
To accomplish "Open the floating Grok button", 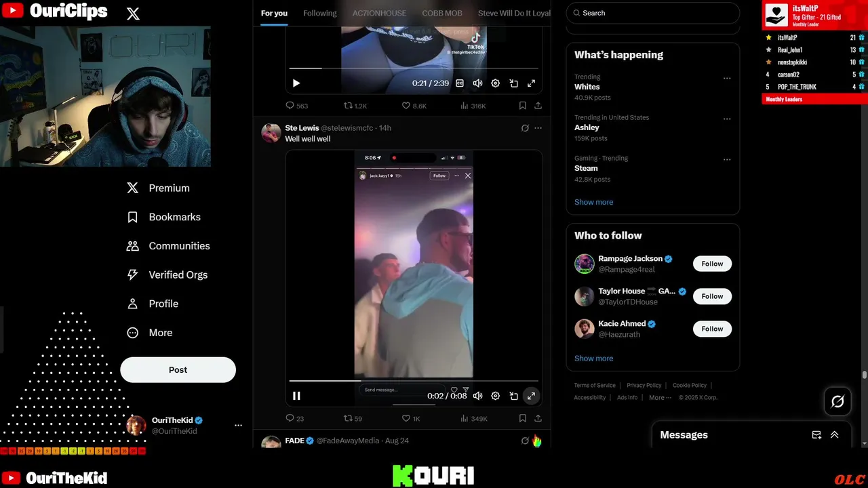I will (837, 402).
